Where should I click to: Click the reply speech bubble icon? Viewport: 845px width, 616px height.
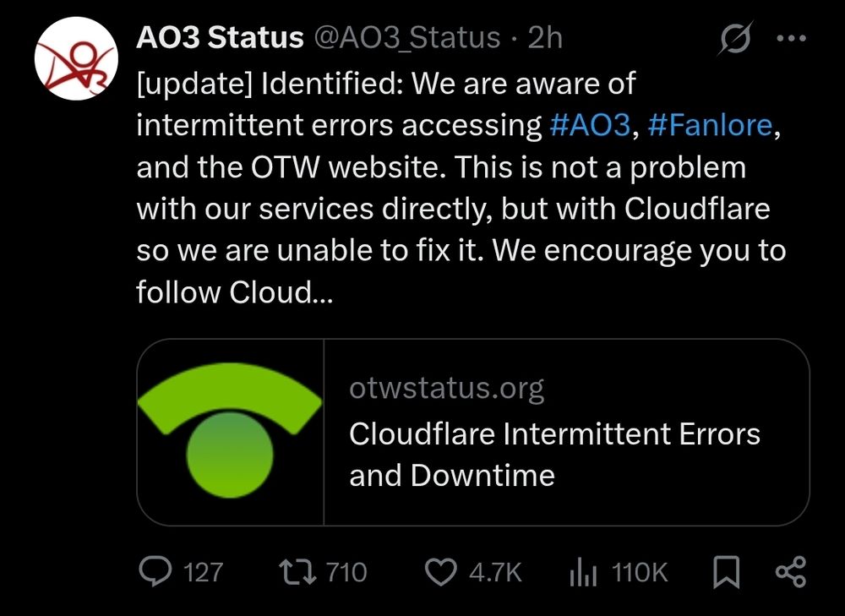155,572
